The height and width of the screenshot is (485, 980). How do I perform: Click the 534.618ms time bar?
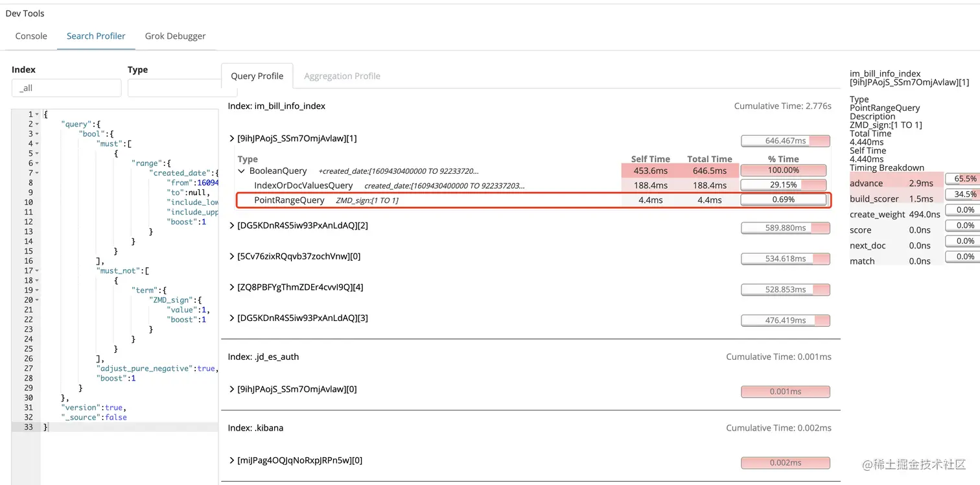coord(785,259)
